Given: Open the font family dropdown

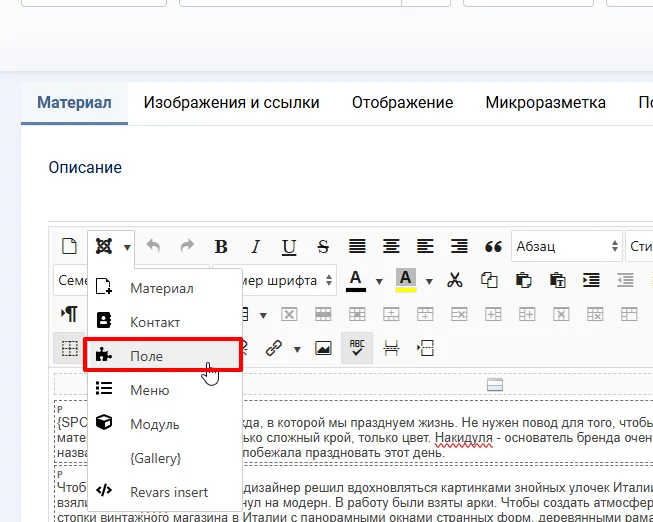Looking at the screenshot, I should pyautogui.click(x=71, y=280).
